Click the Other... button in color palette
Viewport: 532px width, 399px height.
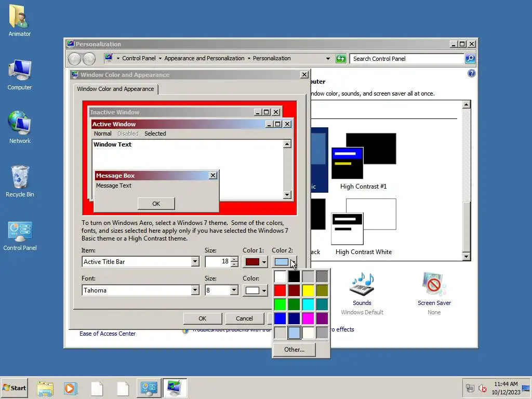[x=294, y=350]
